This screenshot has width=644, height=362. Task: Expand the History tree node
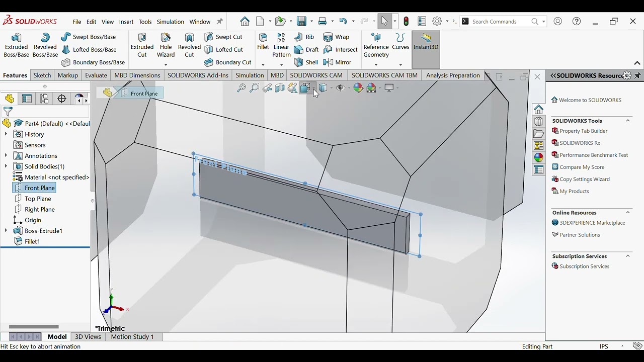(6, 134)
